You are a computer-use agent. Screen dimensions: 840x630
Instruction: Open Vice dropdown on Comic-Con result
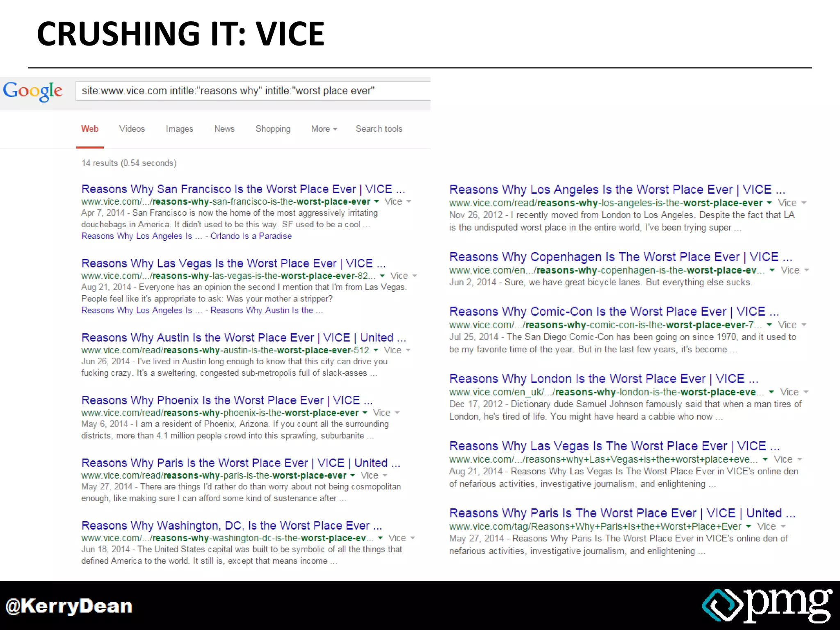(x=792, y=325)
